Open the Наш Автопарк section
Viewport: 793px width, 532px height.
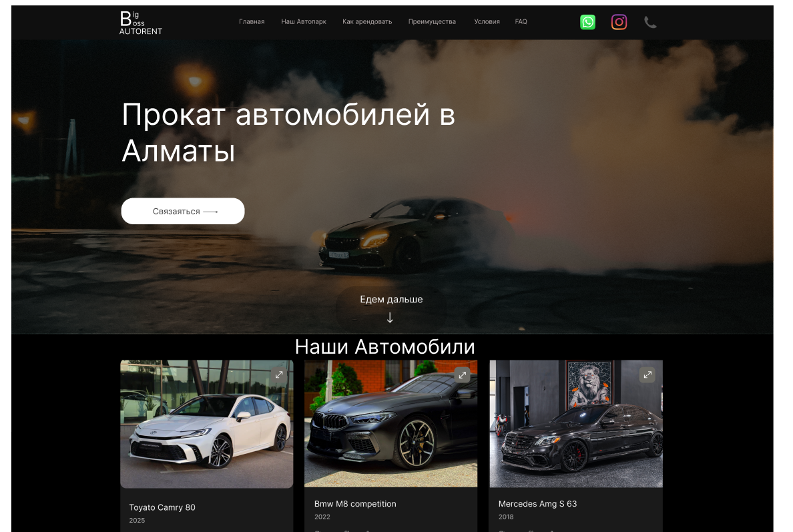point(304,22)
